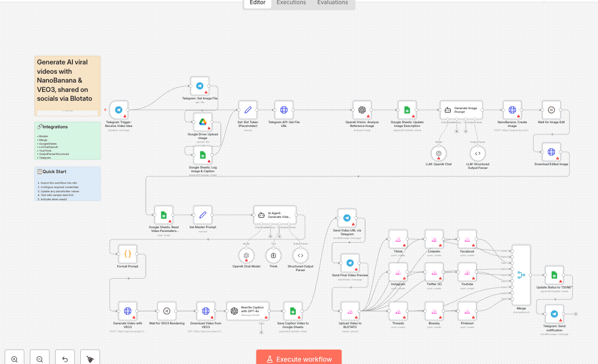Viewport: 598px width, 364px height.
Task: Open the Set Master Prompt node
Action: pos(203,215)
